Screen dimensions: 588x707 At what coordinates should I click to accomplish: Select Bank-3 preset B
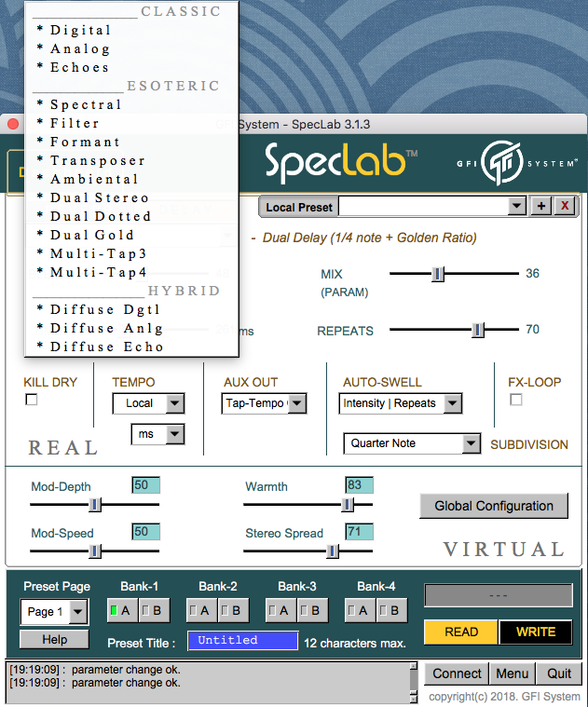pyautogui.click(x=312, y=610)
